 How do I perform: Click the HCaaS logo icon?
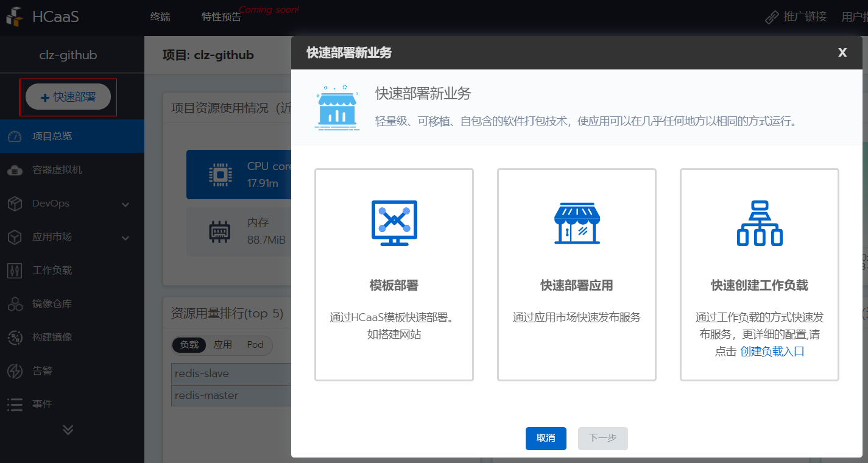click(16, 16)
